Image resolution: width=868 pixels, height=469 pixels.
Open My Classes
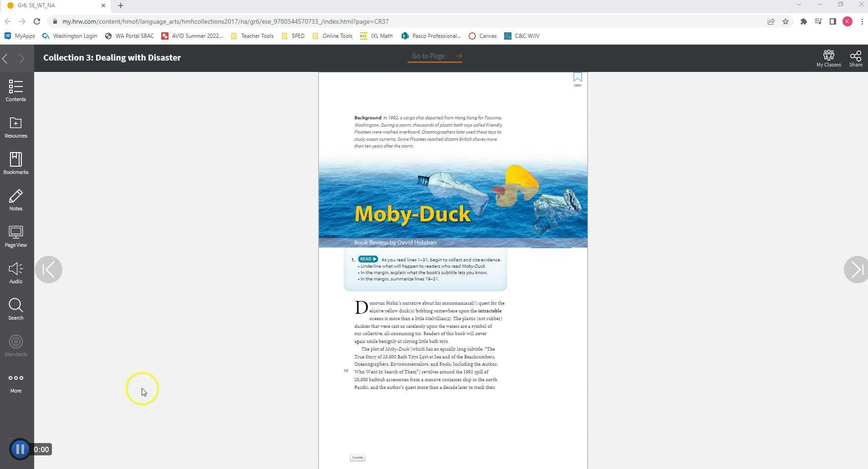[x=828, y=57]
